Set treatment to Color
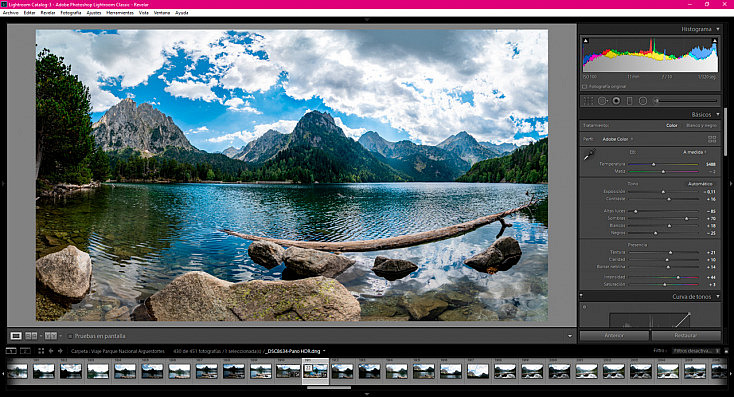The width and height of the screenshot is (734, 397). click(x=672, y=125)
